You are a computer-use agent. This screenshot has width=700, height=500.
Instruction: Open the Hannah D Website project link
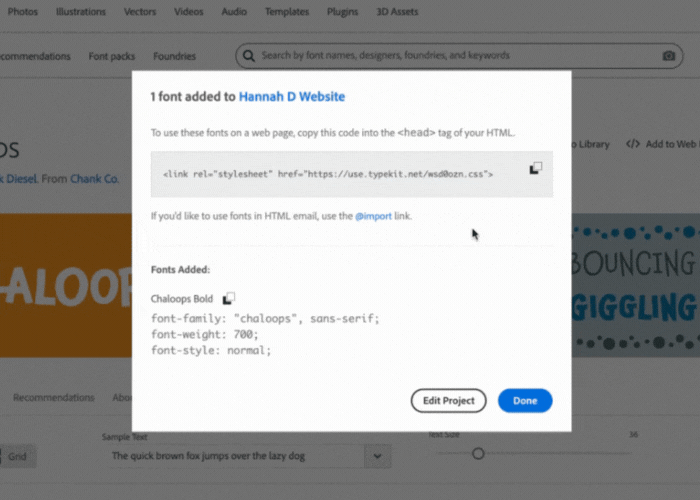coord(292,96)
